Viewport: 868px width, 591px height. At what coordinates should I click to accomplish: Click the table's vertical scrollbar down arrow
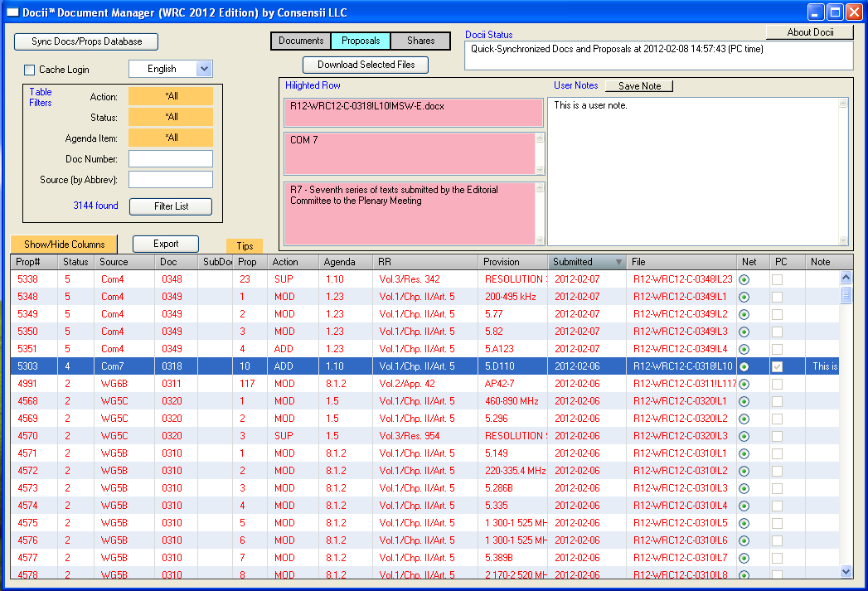coord(846,571)
